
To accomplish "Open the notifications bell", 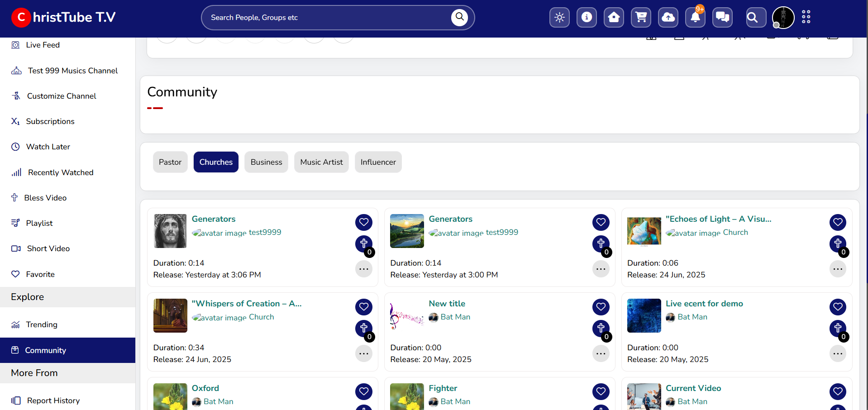I will (695, 18).
